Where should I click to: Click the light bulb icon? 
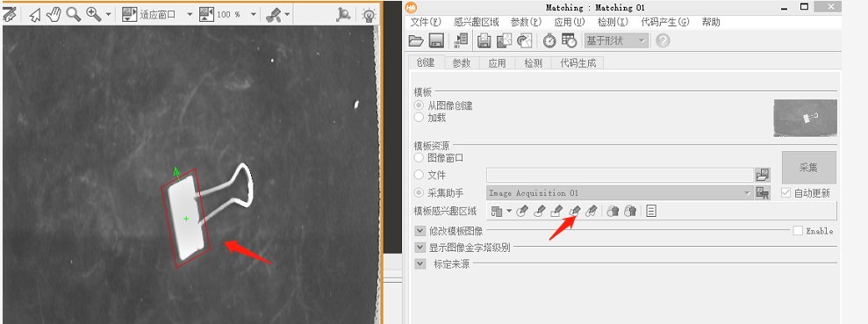pos(369,14)
